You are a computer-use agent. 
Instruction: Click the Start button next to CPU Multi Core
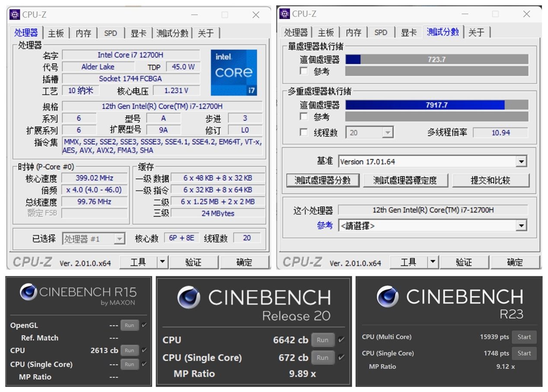[524, 337]
